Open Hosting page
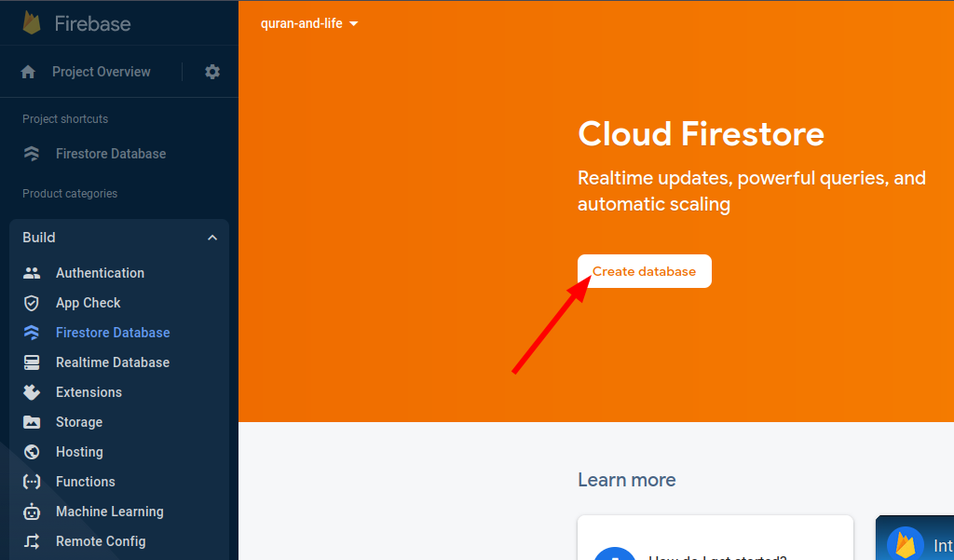The height and width of the screenshot is (560, 954). coord(79,452)
